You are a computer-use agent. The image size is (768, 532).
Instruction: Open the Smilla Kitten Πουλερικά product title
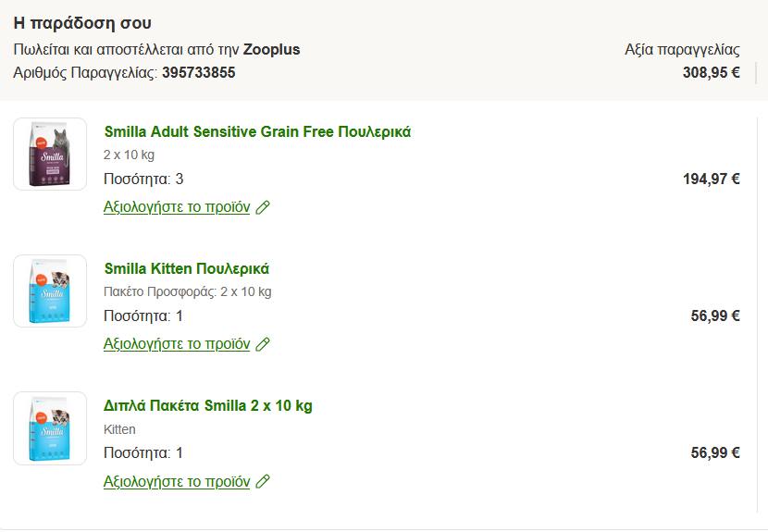[186, 268]
